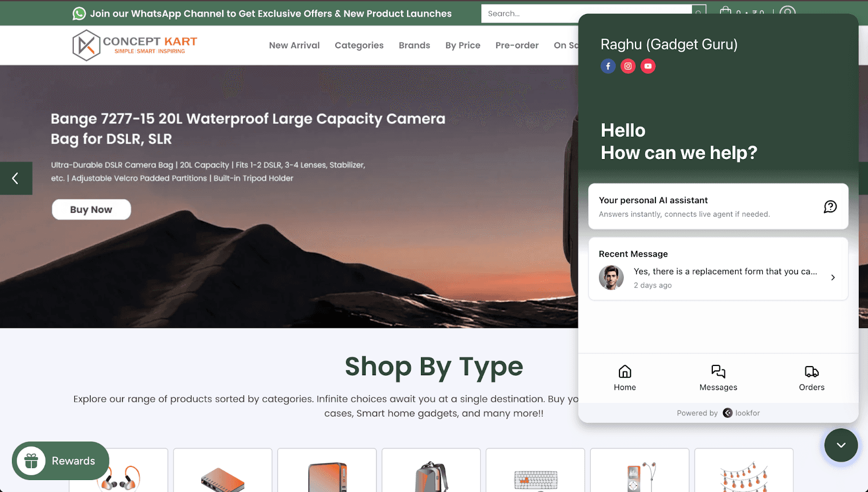Start chat with Your personal AI assistant
The height and width of the screenshot is (492, 868).
(718, 206)
